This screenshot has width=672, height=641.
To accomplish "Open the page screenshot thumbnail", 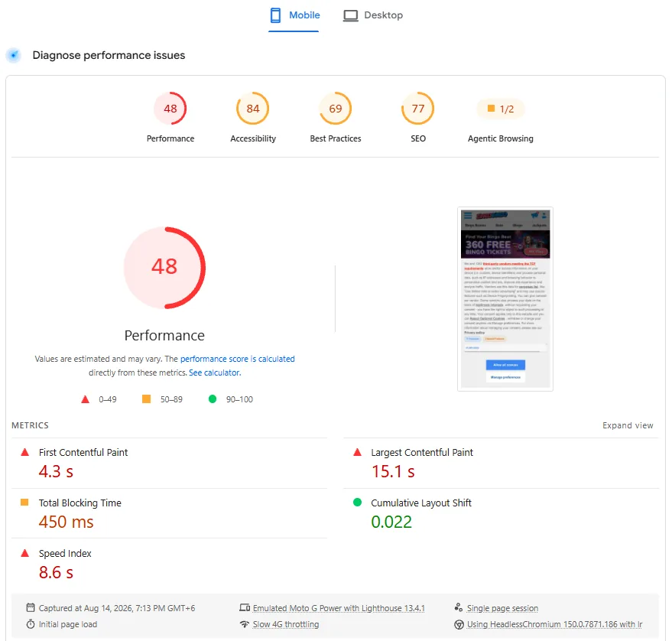I will (505, 299).
